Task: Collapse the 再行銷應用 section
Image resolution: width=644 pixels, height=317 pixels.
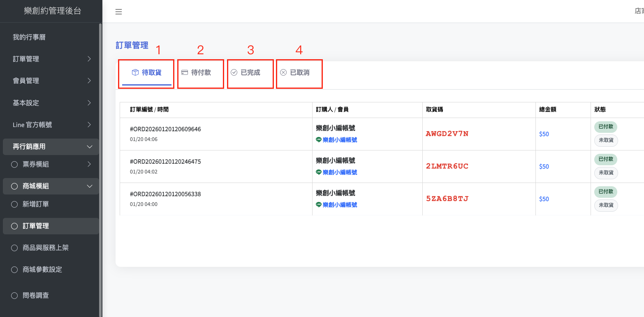Action: pyautogui.click(x=89, y=147)
